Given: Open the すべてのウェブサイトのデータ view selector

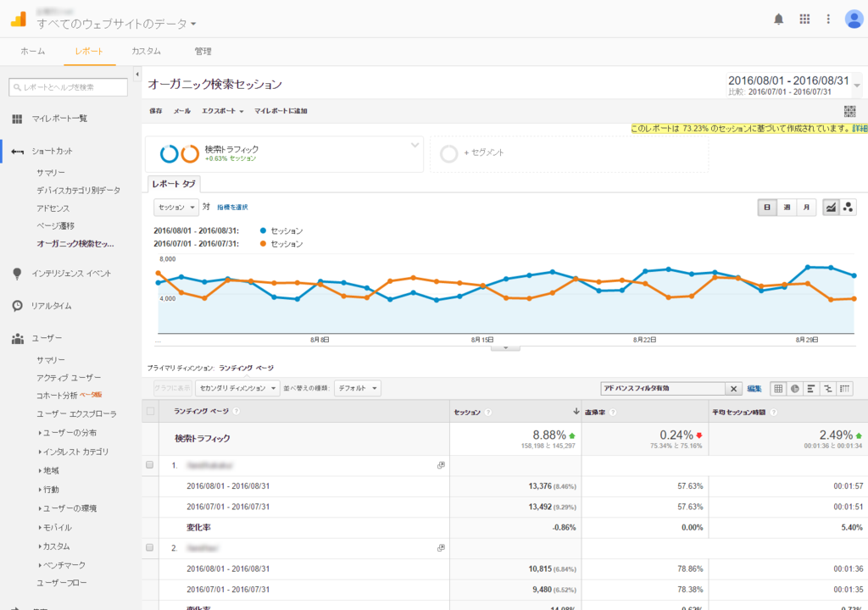Looking at the screenshot, I should tap(117, 24).
